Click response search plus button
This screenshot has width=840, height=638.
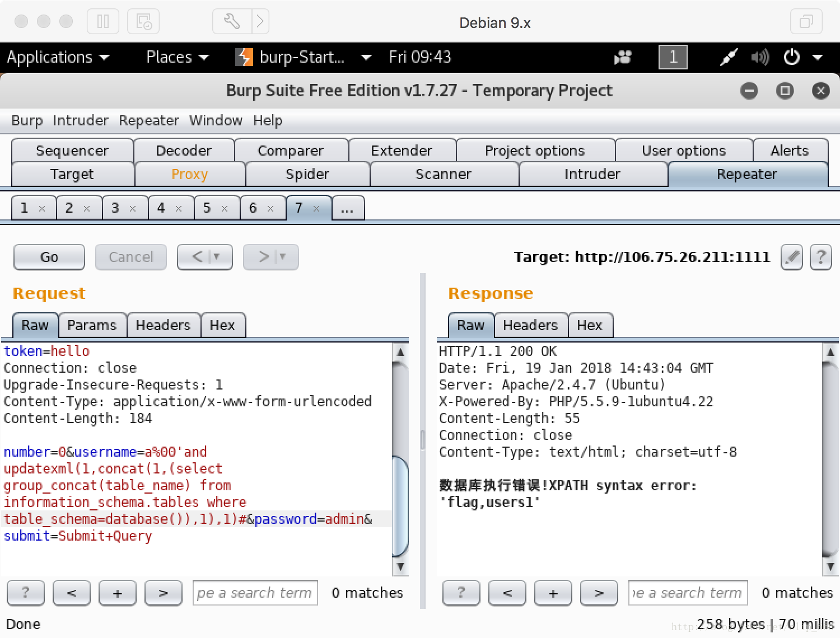point(553,593)
